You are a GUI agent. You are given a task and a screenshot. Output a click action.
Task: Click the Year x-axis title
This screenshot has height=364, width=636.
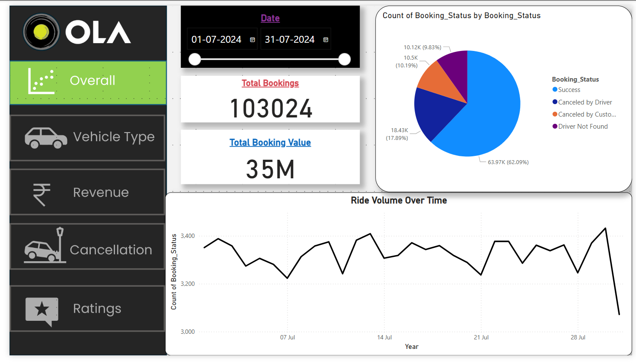coord(412,347)
